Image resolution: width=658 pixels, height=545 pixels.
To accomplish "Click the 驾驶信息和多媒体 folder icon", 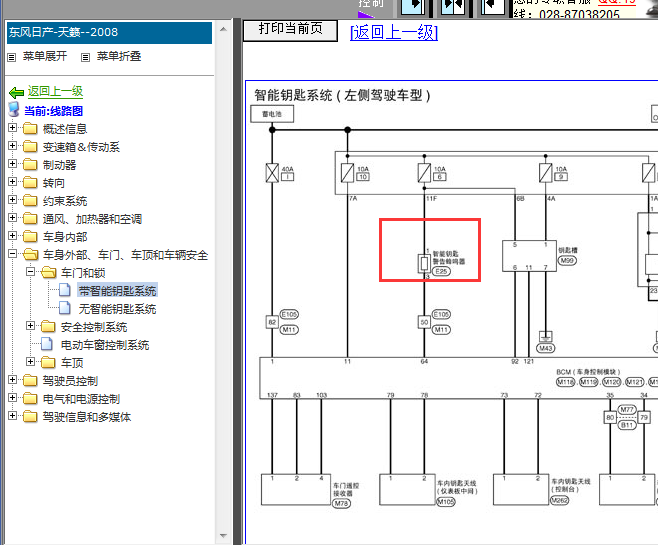I will coord(30,417).
